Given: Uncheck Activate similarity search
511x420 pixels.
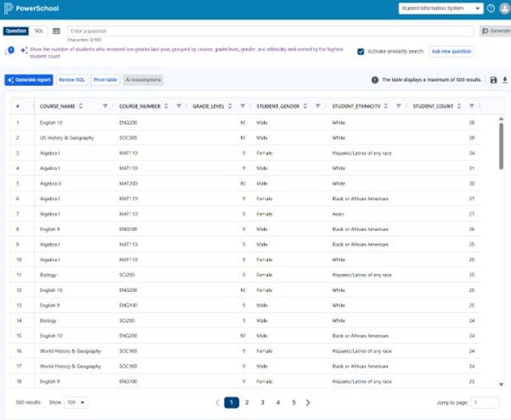Looking at the screenshot, I should 361,52.
